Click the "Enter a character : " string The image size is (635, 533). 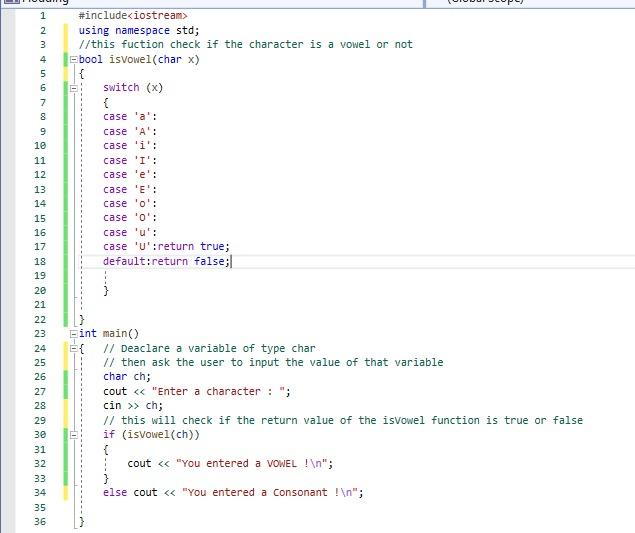[x=218, y=392]
